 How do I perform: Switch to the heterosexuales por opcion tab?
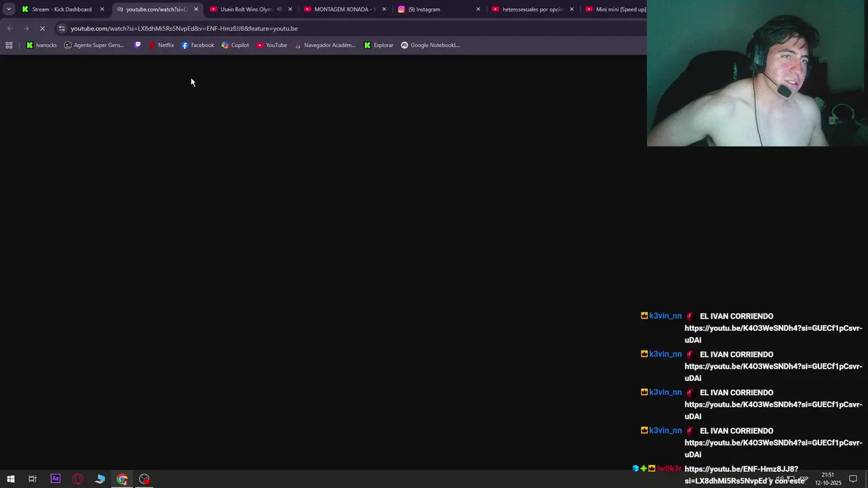[532, 9]
